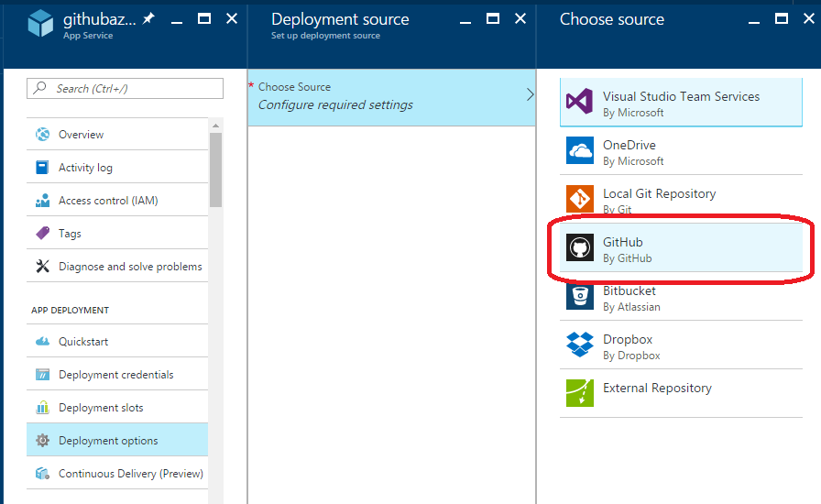Close the githubaz App Service blade
Viewport: 821px width, 504px height.
click(232, 19)
